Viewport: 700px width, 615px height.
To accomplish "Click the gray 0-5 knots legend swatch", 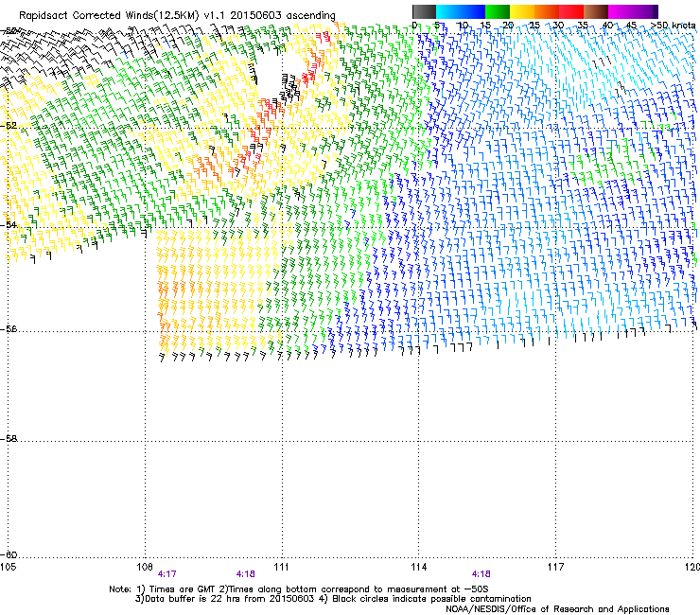I will [x=424, y=11].
